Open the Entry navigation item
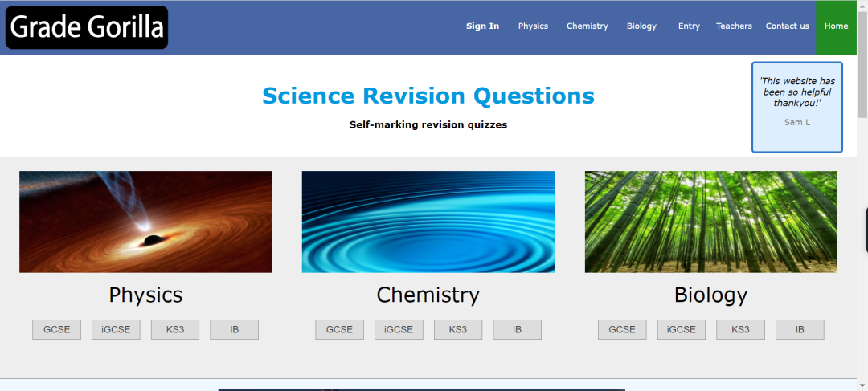 pyautogui.click(x=689, y=26)
